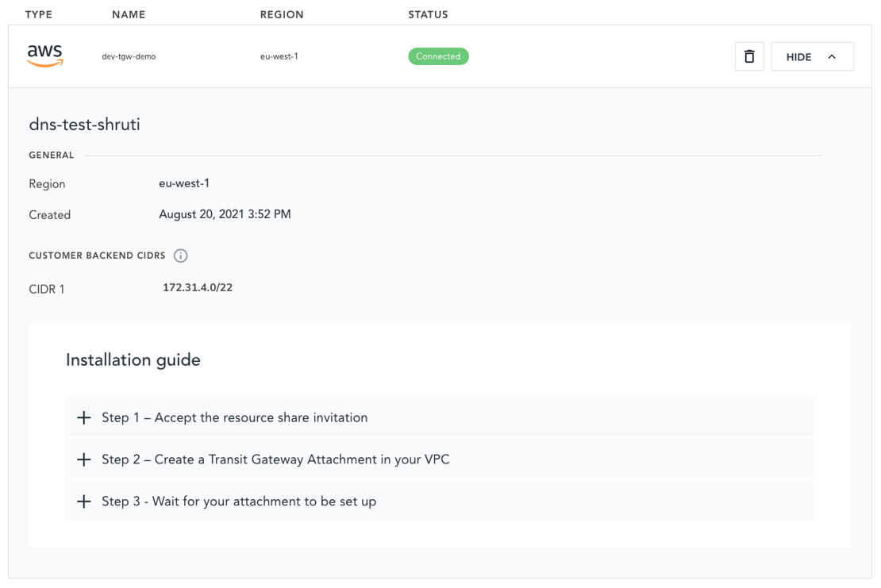Expand Step 1 – Accept the resource share invitation
The height and width of the screenshot is (588, 881).
234,417
